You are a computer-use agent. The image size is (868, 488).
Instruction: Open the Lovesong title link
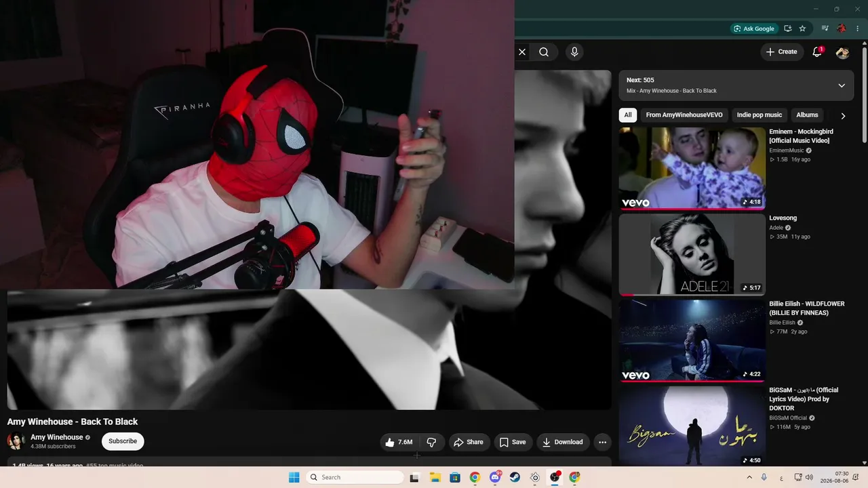pyautogui.click(x=783, y=218)
